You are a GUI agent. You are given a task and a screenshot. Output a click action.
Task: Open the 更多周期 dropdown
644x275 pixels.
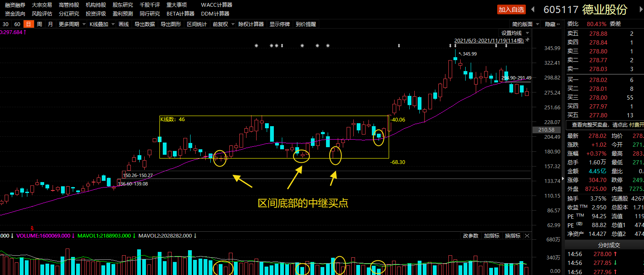click(72, 24)
